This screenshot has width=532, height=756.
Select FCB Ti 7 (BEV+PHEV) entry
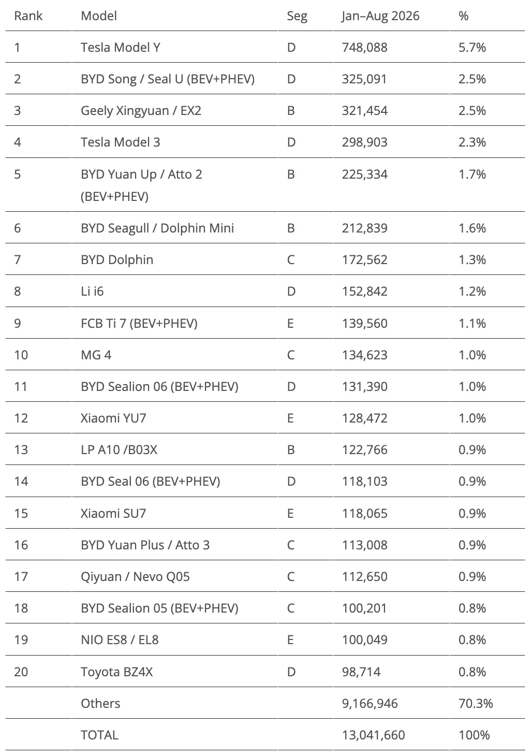139,324
